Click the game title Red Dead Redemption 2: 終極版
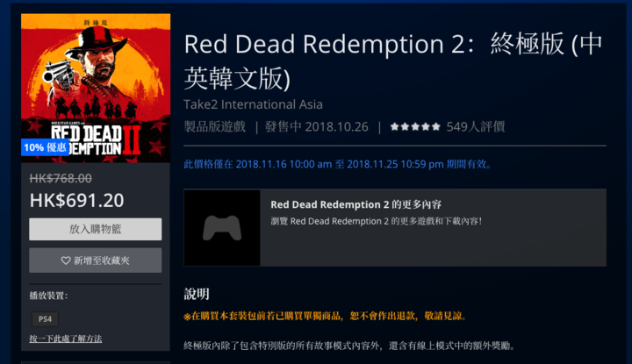 (393, 61)
